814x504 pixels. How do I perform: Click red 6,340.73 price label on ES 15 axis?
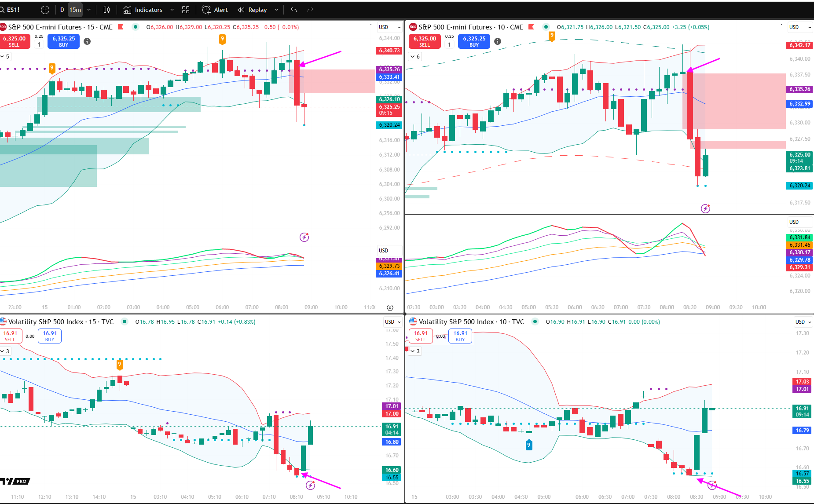pyautogui.click(x=389, y=51)
